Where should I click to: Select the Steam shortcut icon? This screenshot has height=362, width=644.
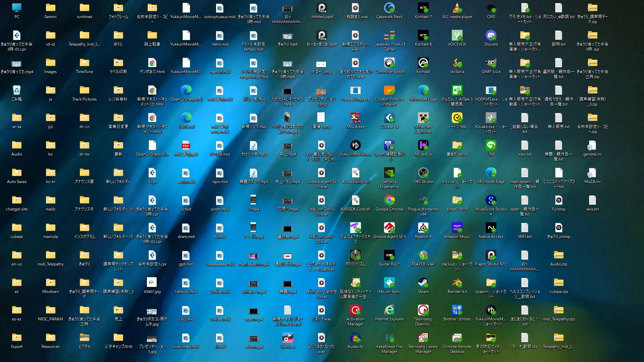(423, 283)
